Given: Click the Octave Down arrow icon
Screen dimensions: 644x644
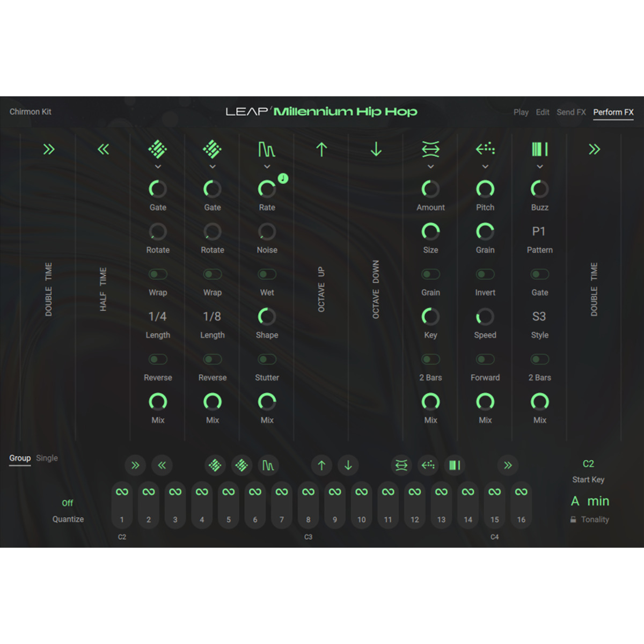Looking at the screenshot, I should (x=376, y=149).
